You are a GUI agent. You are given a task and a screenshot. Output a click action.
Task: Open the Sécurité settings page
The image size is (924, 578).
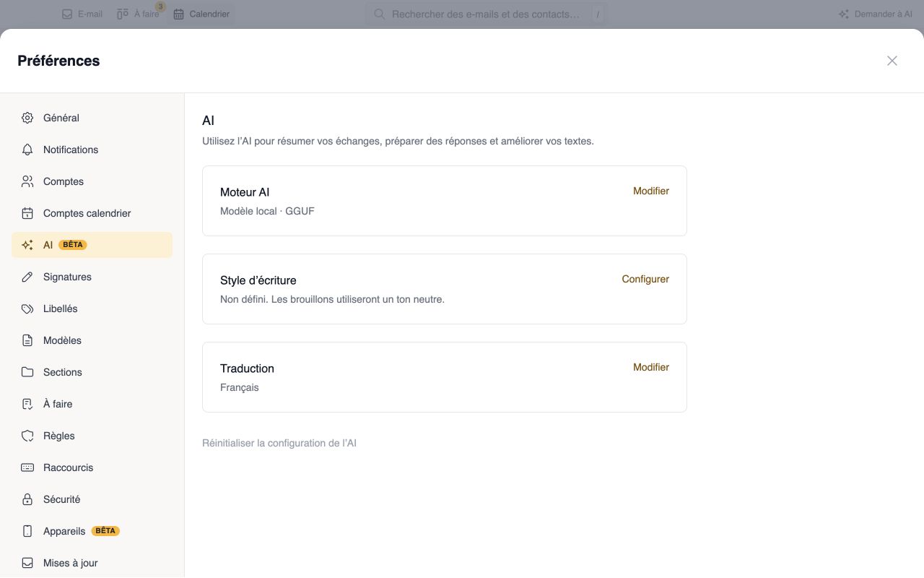(92, 499)
